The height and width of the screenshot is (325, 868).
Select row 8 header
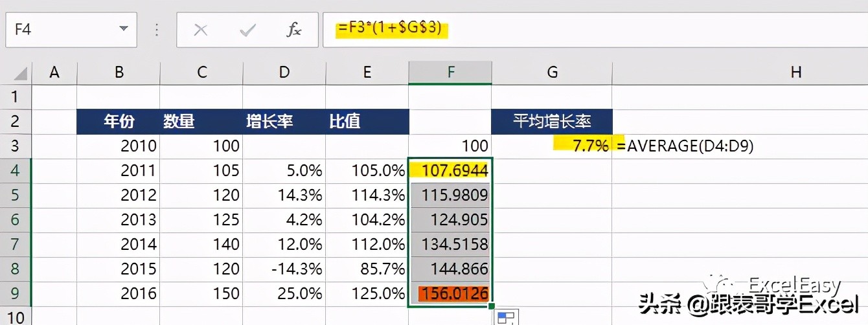click(x=16, y=269)
